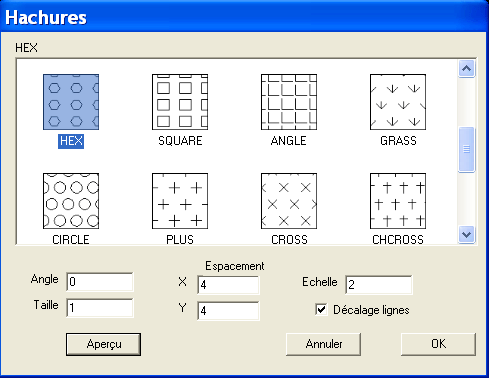Toggle the Décalage lignes checkbox

click(321, 310)
